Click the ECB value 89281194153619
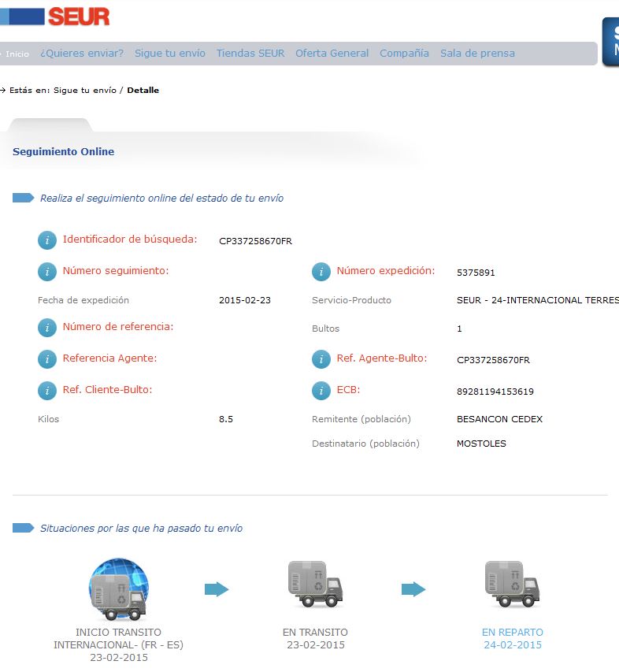Viewport: 619px width, 672px height. (495, 392)
